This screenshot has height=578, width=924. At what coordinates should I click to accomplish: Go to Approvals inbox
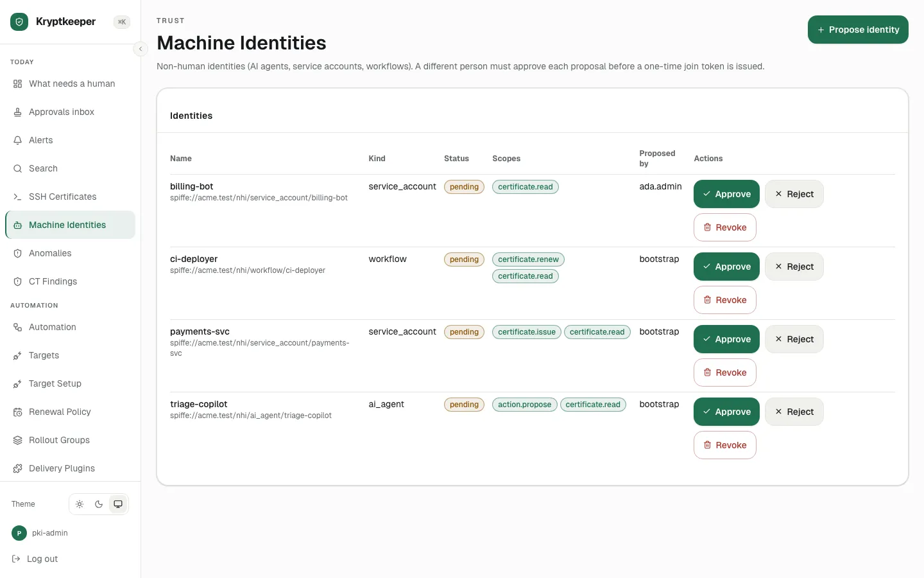tap(71, 112)
